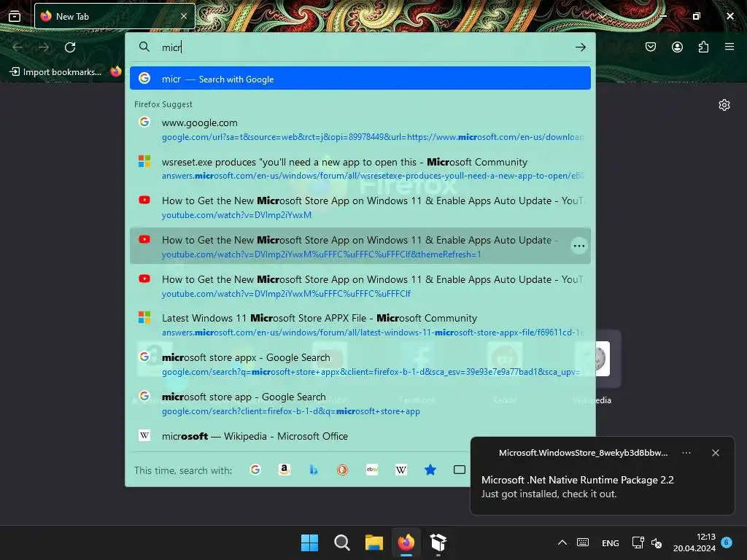Open the Firefox account menu

[x=677, y=47]
